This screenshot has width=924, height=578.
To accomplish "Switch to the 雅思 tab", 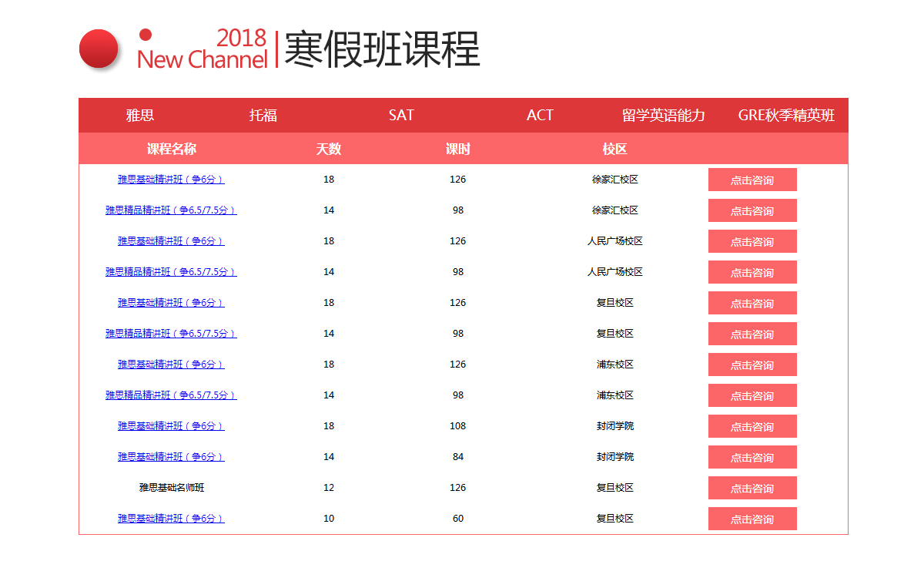I will point(140,116).
